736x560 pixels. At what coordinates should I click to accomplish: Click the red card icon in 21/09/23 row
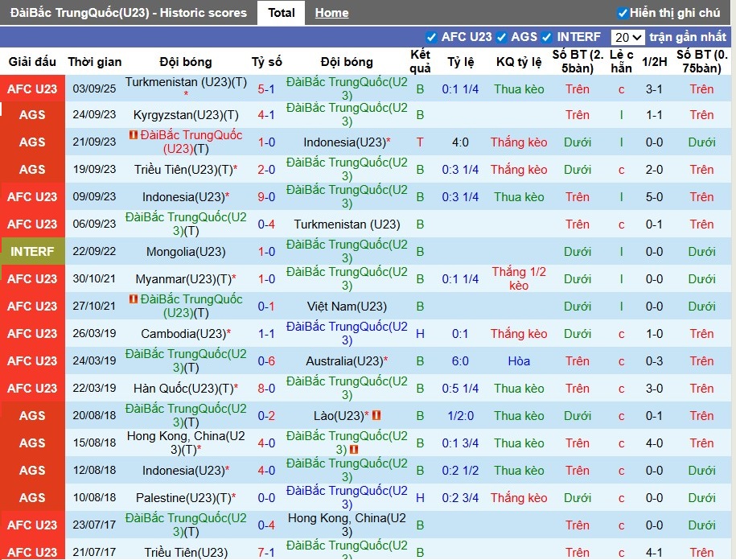[134, 135]
